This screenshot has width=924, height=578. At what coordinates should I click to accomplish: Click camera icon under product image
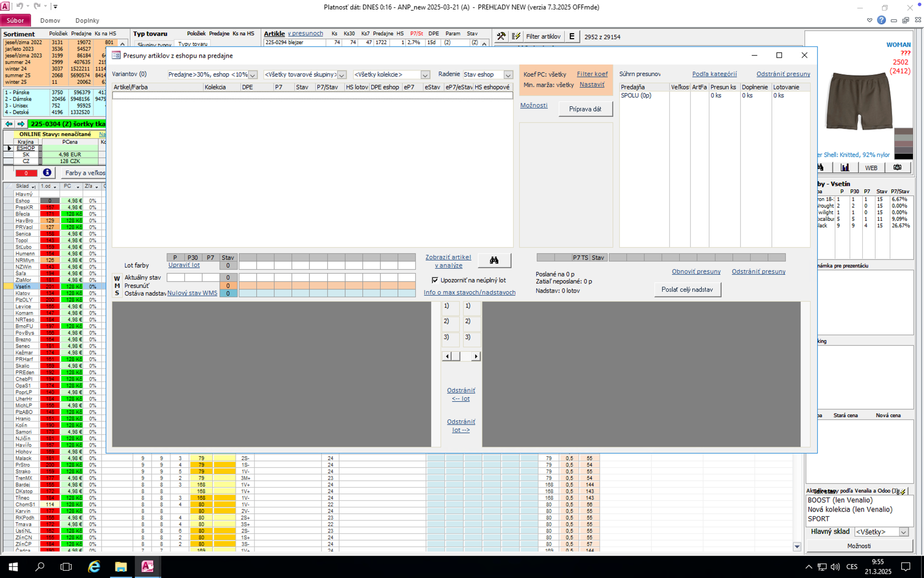pos(897,168)
